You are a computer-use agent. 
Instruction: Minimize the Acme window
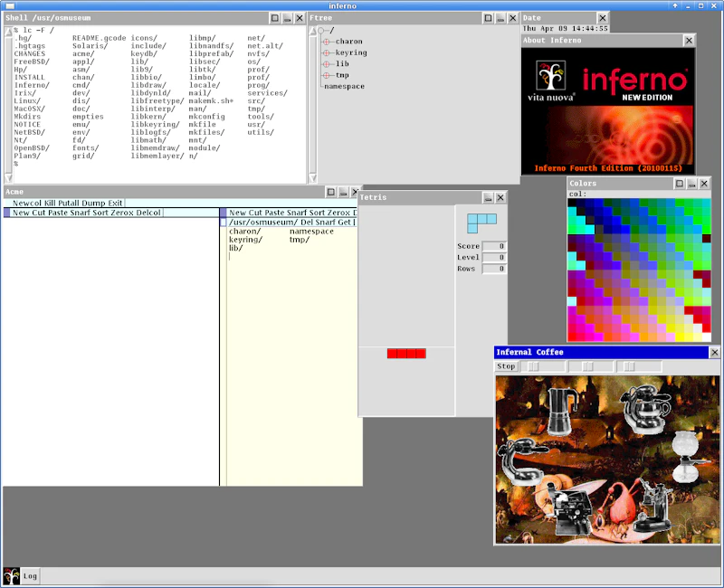pos(343,192)
